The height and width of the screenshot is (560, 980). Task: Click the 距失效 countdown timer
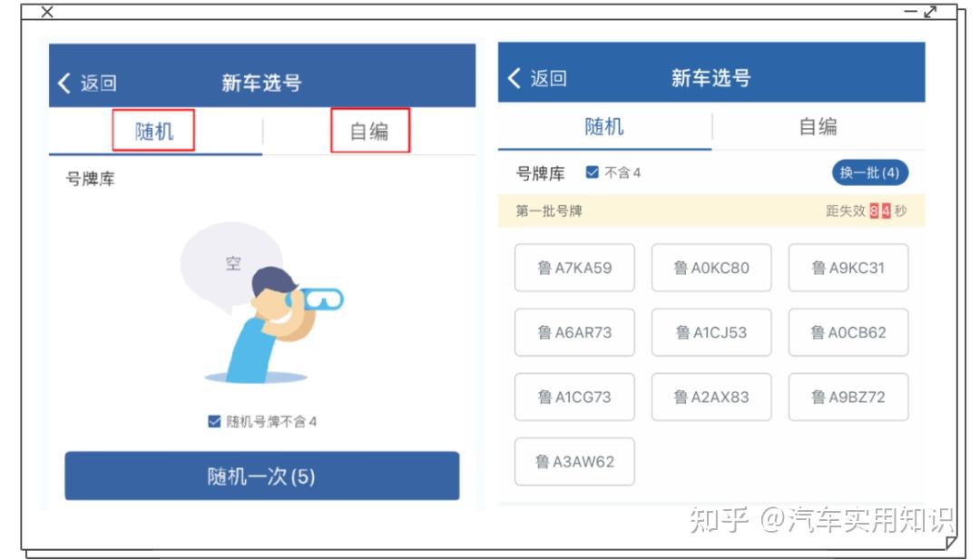[x=866, y=211]
